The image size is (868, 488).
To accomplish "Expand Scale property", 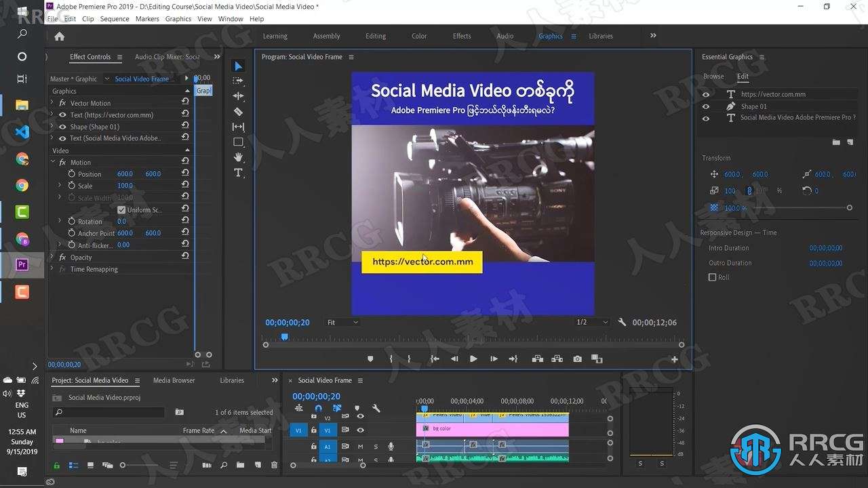I will click(x=60, y=186).
